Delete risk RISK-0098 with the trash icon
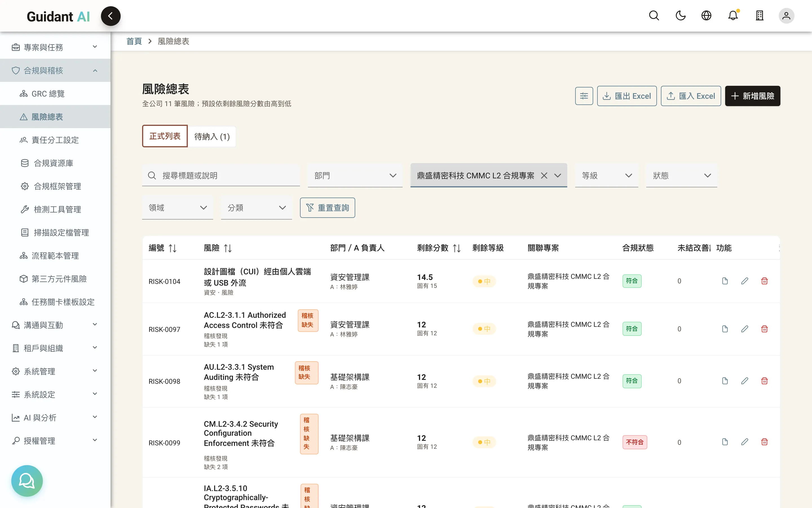 (764, 381)
